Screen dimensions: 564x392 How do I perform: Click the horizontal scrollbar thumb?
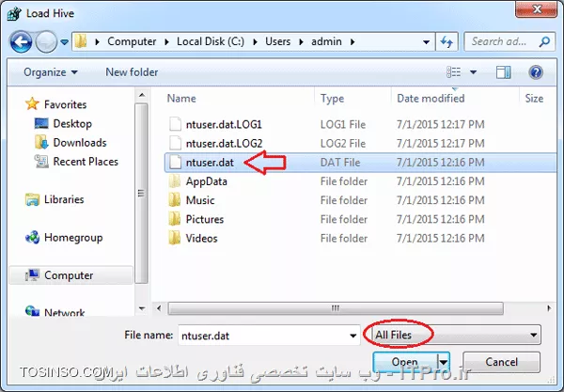pos(336,308)
